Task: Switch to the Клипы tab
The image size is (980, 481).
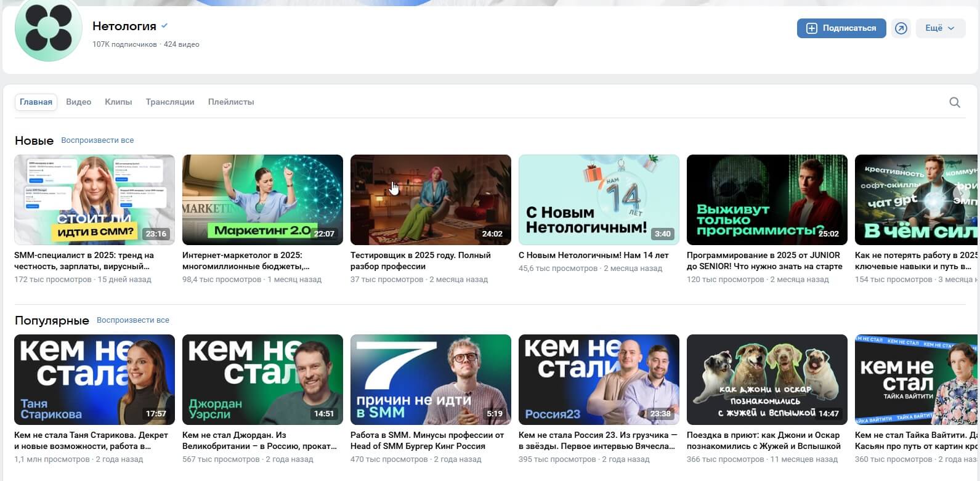Action: tap(118, 102)
